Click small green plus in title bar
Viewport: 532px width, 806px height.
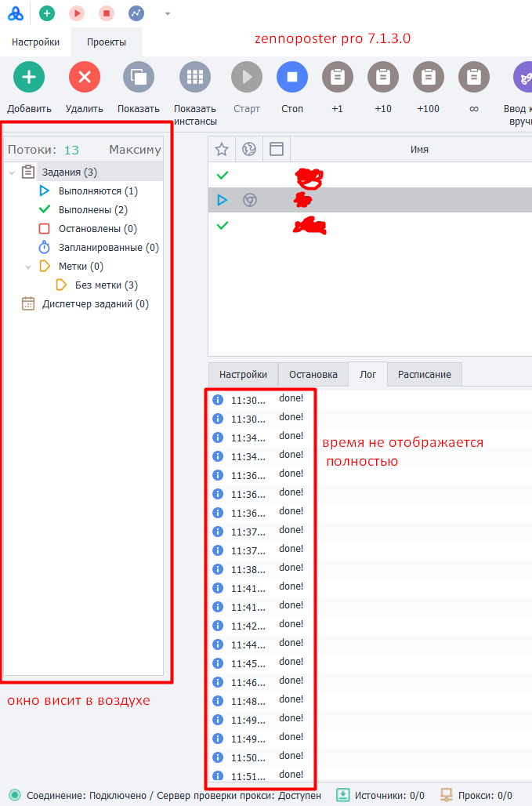[x=47, y=13]
